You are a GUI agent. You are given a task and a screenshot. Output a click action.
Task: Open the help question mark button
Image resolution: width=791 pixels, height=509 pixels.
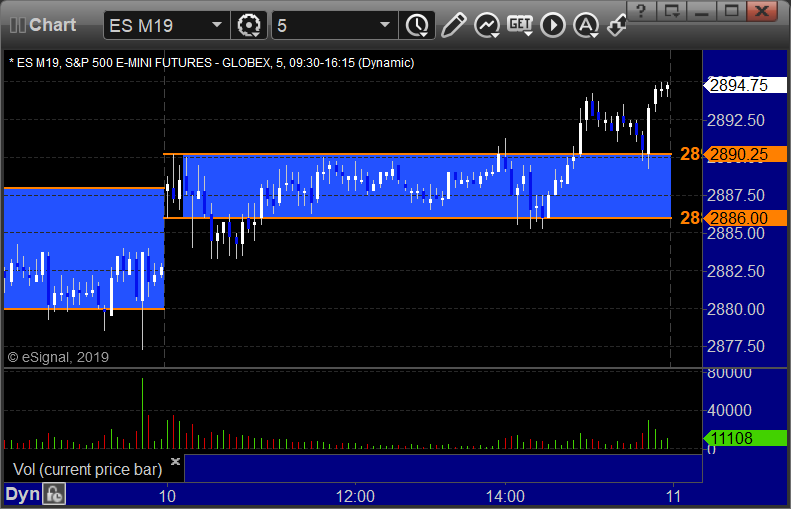[x=641, y=11]
